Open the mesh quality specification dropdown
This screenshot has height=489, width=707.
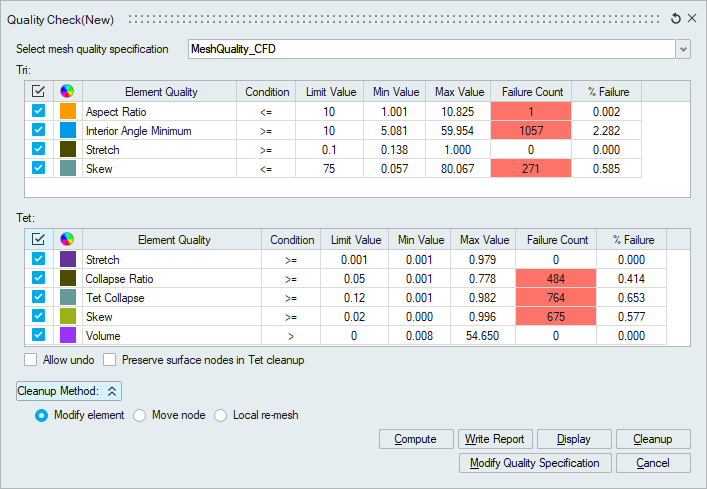pyautogui.click(x=683, y=49)
